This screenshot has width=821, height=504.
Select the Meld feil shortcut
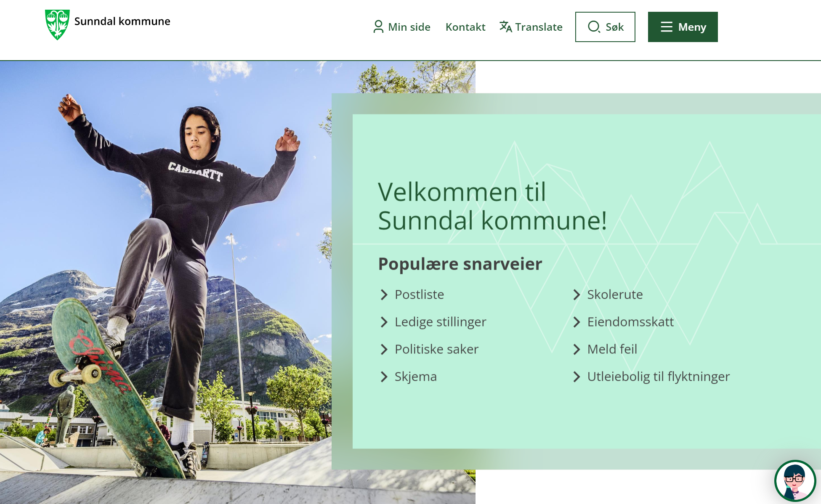click(612, 349)
